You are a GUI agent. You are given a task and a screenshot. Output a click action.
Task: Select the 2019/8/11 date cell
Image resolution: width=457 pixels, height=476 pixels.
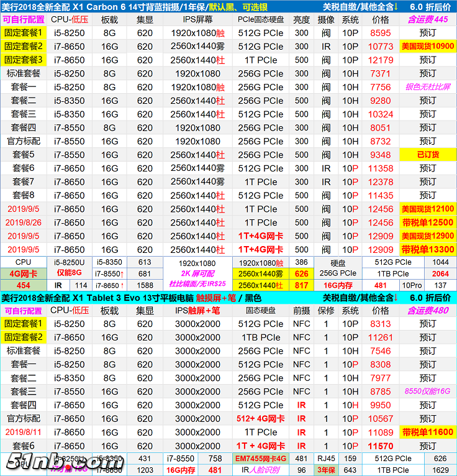pyautogui.click(x=23, y=433)
